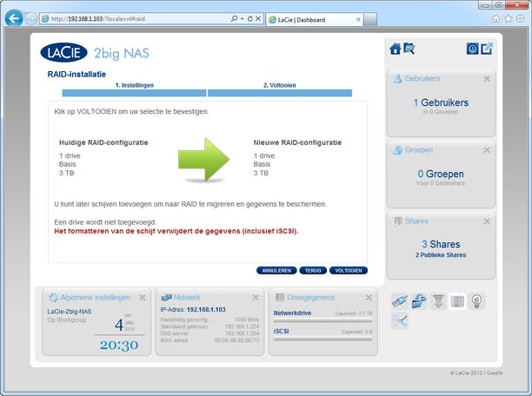Close the Gebruikers widget
532x396 pixels.
[x=487, y=79]
